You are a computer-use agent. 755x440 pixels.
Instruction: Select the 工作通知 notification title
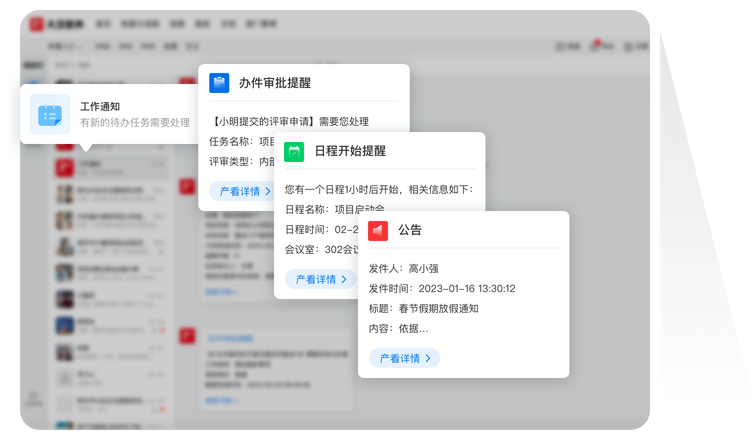coord(100,105)
